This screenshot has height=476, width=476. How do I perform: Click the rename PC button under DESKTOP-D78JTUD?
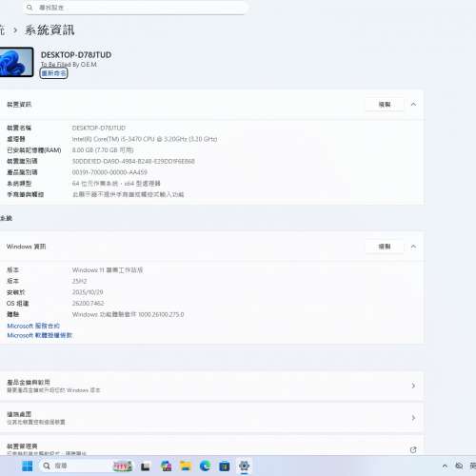[53, 73]
